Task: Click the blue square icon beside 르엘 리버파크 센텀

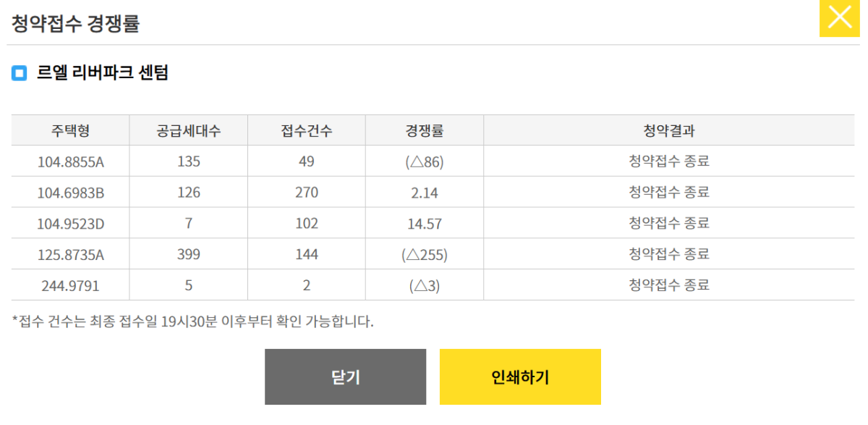Action: 20,73
